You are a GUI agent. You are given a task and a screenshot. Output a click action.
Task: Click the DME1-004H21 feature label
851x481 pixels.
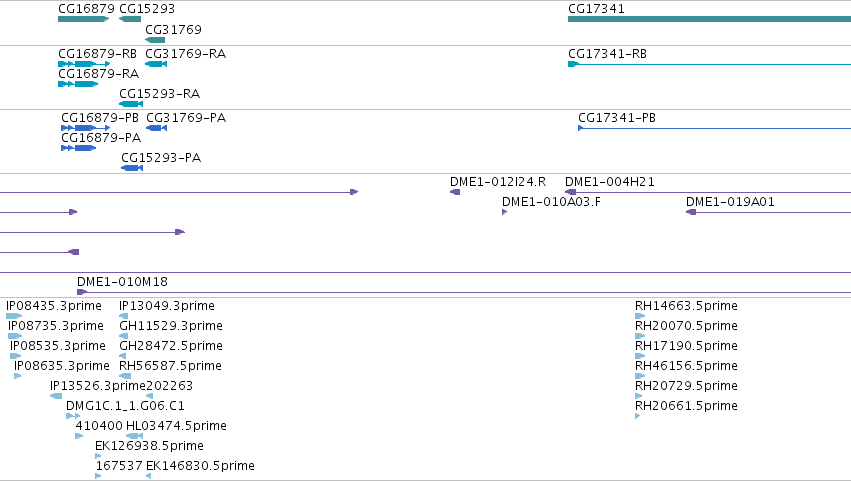coord(609,182)
